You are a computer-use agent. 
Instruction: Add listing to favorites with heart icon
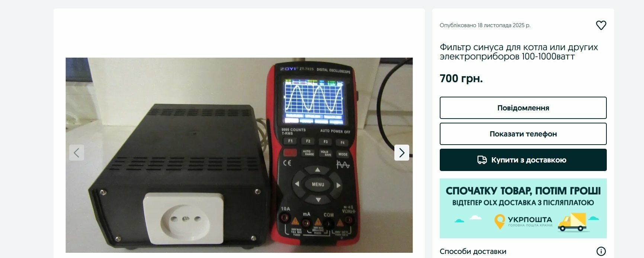click(x=601, y=25)
